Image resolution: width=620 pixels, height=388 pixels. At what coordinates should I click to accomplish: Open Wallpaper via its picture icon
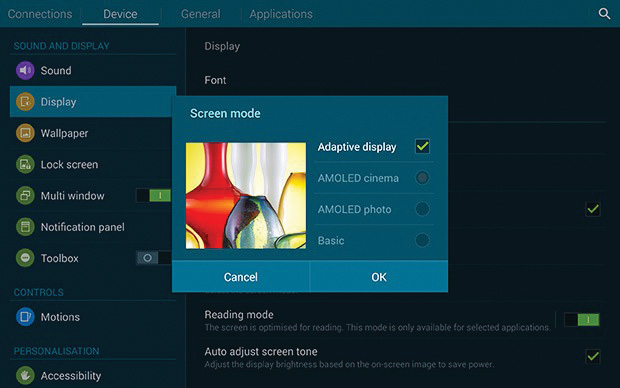[25, 133]
